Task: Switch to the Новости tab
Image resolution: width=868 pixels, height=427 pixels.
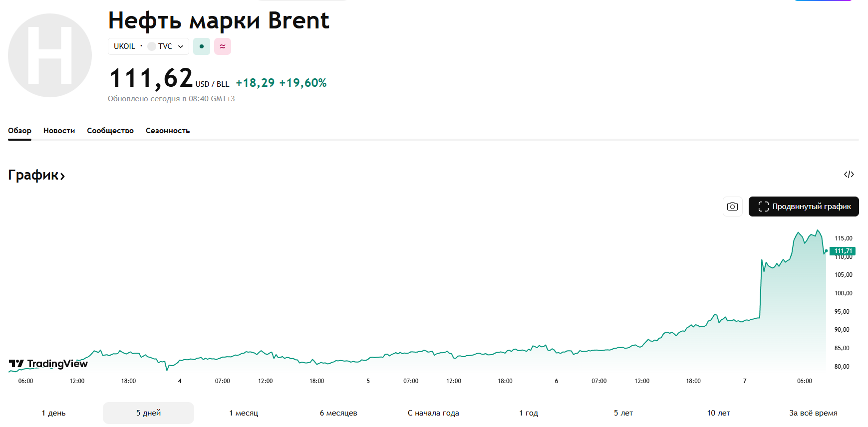Action: pyautogui.click(x=59, y=131)
